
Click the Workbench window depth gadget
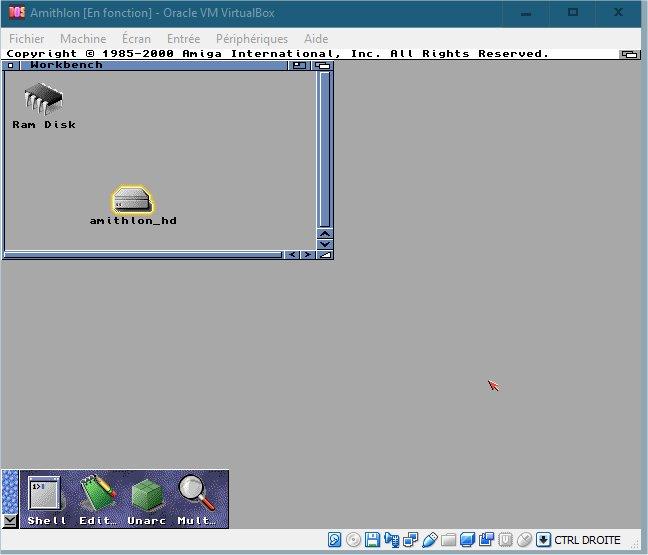[323, 65]
